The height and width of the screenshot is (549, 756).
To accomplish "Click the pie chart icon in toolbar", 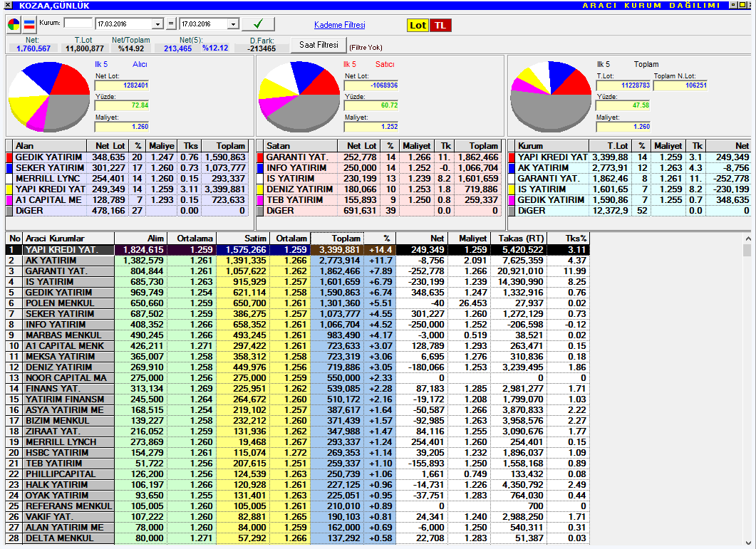I will coord(14,24).
